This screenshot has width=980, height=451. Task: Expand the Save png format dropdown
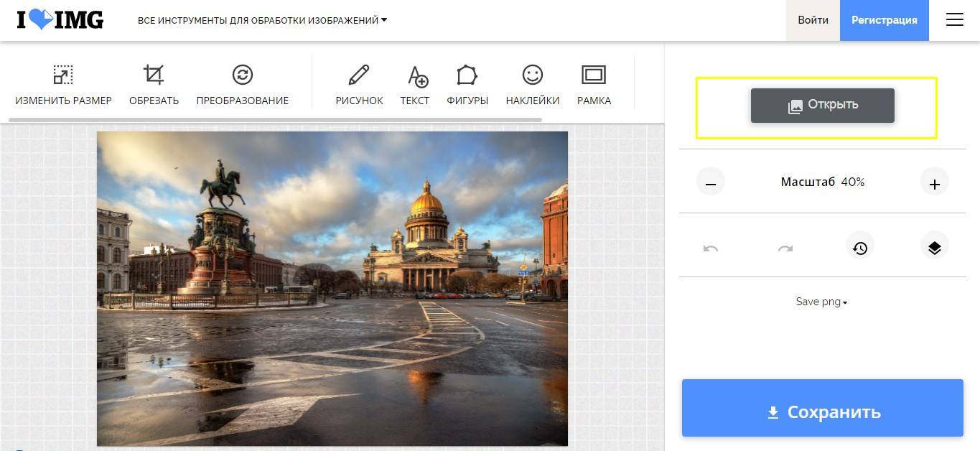pyautogui.click(x=822, y=302)
